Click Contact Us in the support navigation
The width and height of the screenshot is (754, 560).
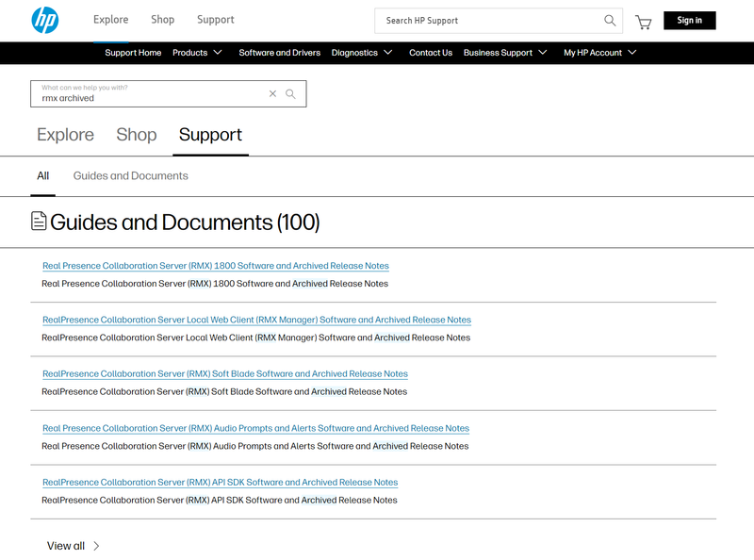click(x=431, y=53)
